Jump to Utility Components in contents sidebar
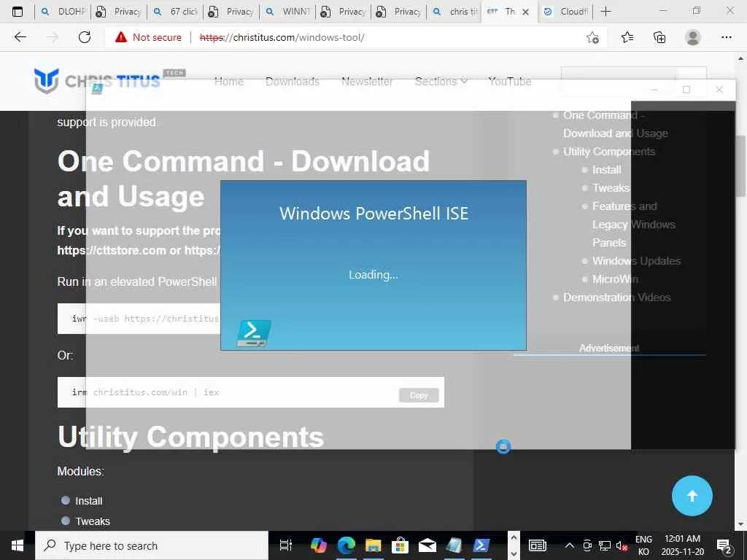 tap(609, 152)
